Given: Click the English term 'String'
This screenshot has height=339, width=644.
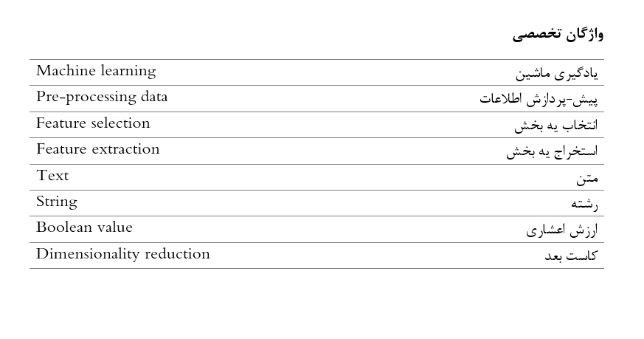Looking at the screenshot, I should [x=57, y=202].
